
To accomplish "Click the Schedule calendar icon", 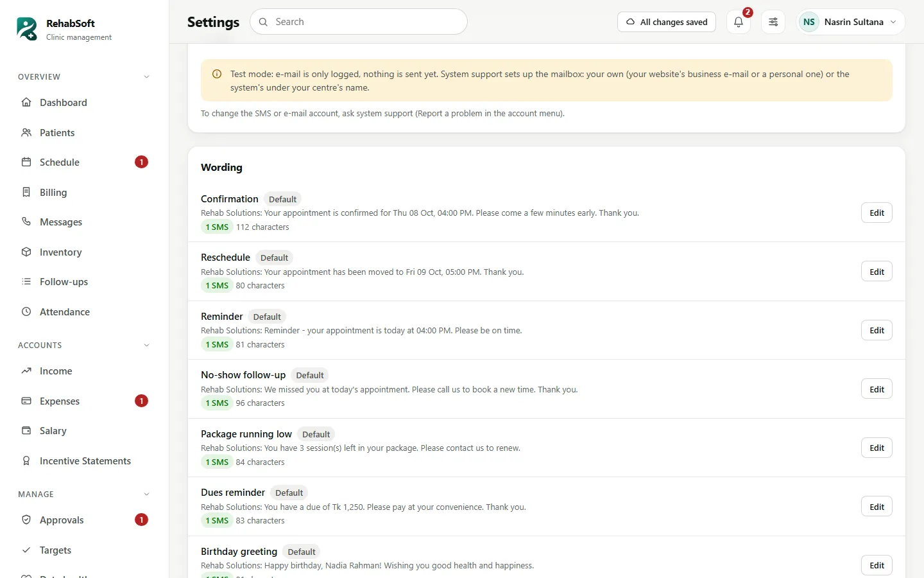I will coord(26,162).
